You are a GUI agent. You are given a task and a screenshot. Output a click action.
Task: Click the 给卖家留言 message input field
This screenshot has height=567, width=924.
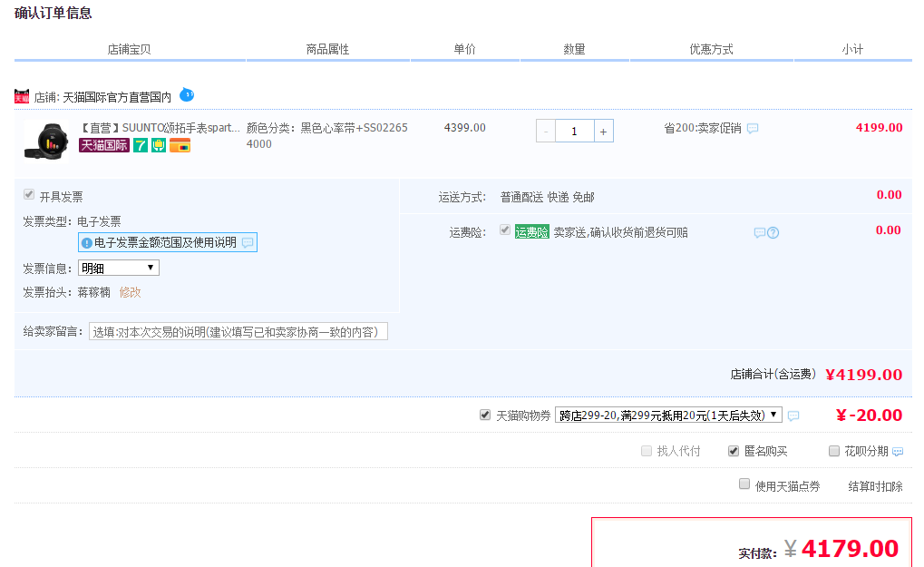point(238,332)
